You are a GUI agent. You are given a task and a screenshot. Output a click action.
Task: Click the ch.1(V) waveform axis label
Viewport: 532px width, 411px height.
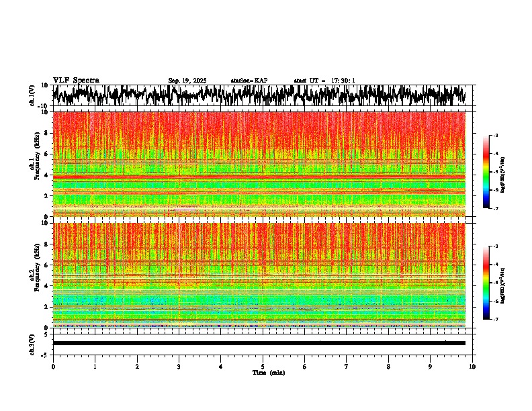32,95
